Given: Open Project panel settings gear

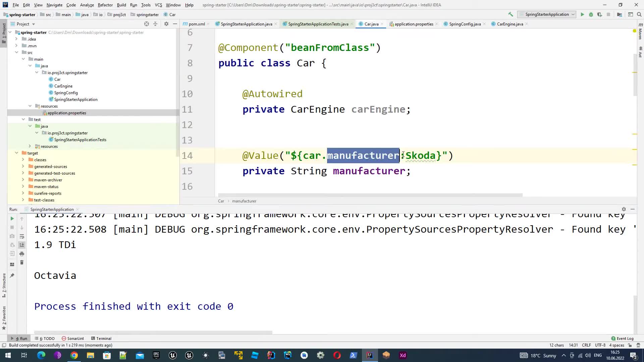Looking at the screenshot, I should pos(166,24).
